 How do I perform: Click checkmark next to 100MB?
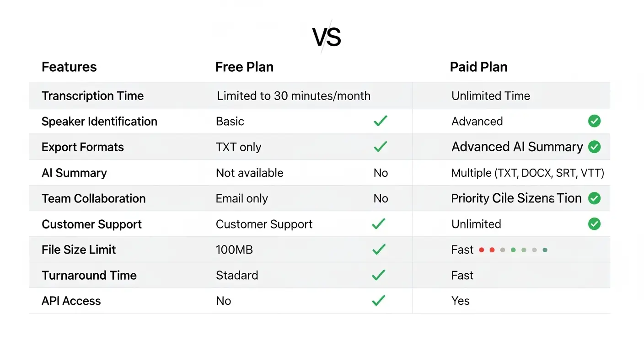pos(379,250)
